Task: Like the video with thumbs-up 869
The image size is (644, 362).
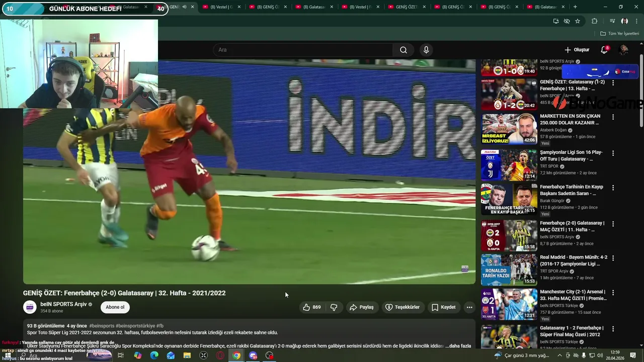Action: [312, 307]
